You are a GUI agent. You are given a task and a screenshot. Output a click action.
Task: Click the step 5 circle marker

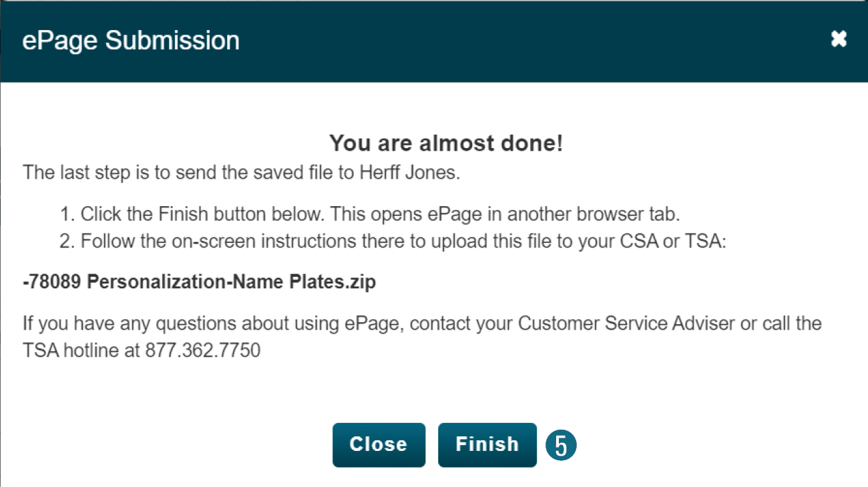(x=561, y=446)
